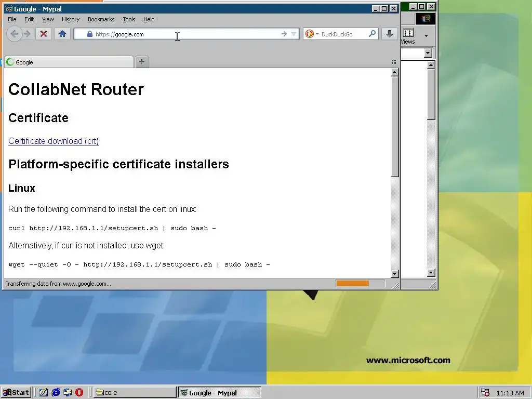Switch to the core taskbar button

coord(135,393)
